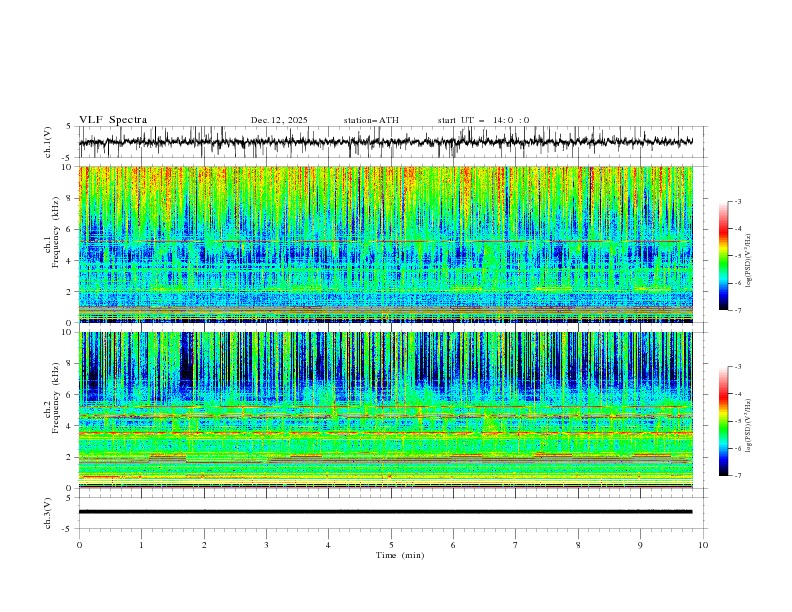Click the 'ch.3(V)' waveform axis label
Viewport: 792px width, 612px height.
[48, 513]
